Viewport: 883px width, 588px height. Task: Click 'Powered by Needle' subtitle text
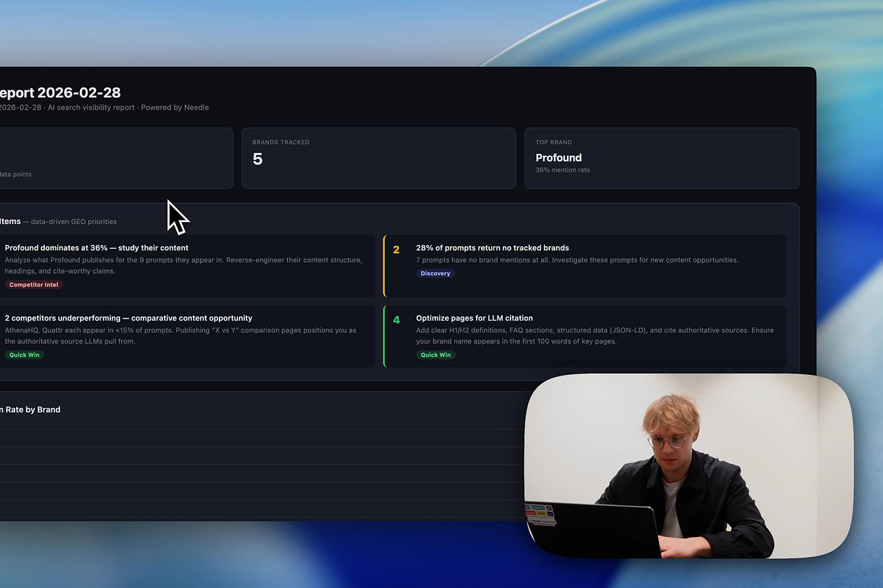(x=175, y=108)
